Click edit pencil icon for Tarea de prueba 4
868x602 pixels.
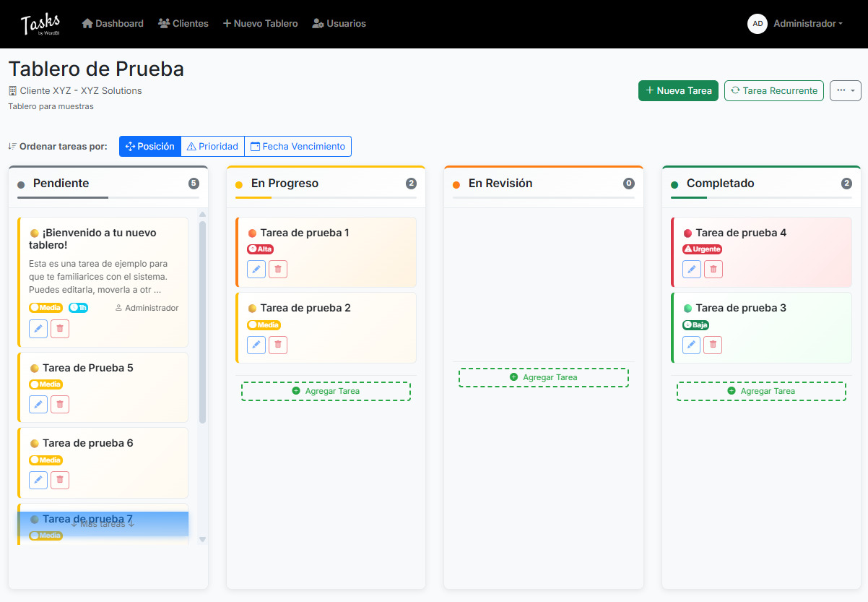[x=692, y=270]
